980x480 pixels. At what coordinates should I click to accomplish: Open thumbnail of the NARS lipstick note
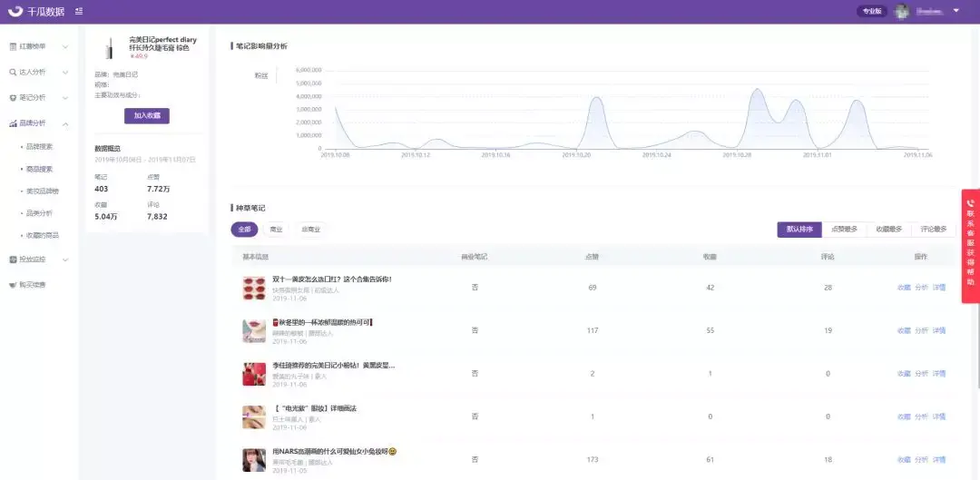tap(254, 459)
